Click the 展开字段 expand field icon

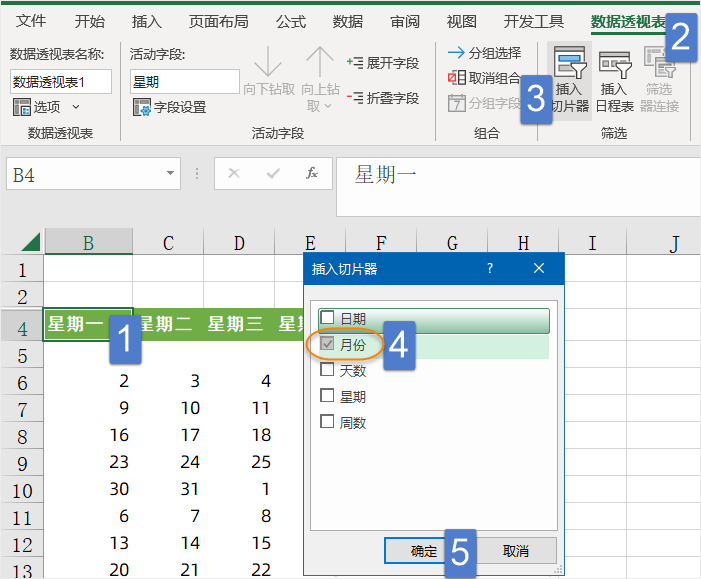(355, 63)
